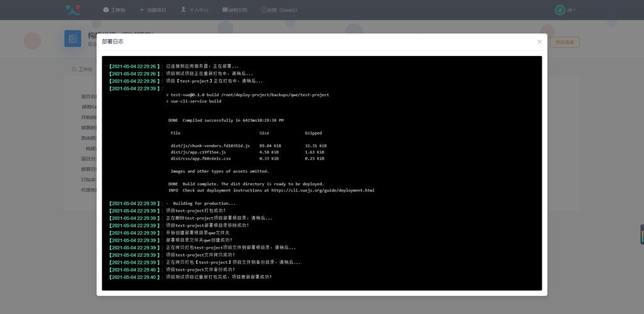Click the orange 修改信息 button
The width and height of the screenshot is (644, 314).
(x=565, y=42)
